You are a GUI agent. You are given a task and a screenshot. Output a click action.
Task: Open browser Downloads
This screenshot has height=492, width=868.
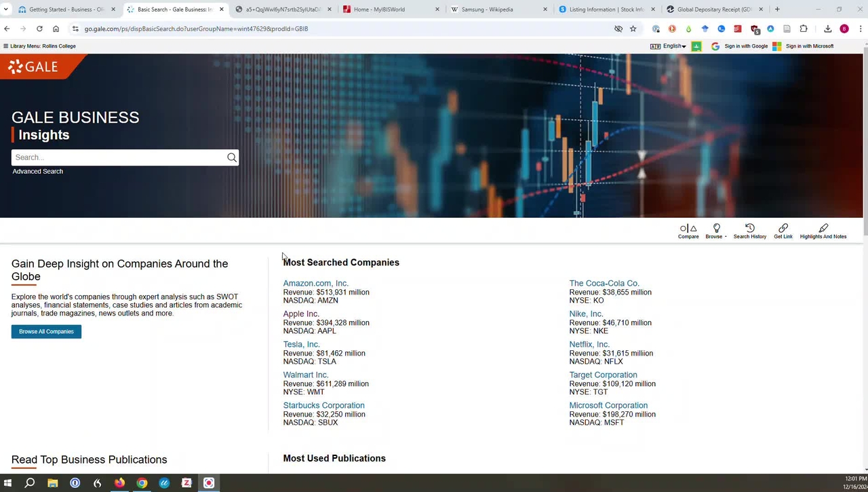click(x=828, y=29)
